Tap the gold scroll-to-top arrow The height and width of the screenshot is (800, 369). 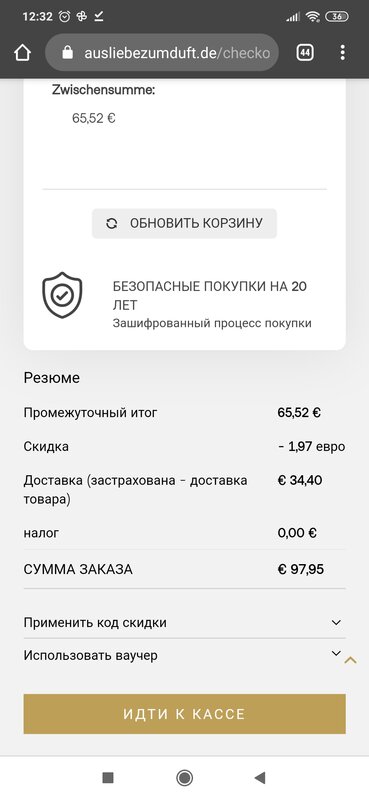[350, 660]
